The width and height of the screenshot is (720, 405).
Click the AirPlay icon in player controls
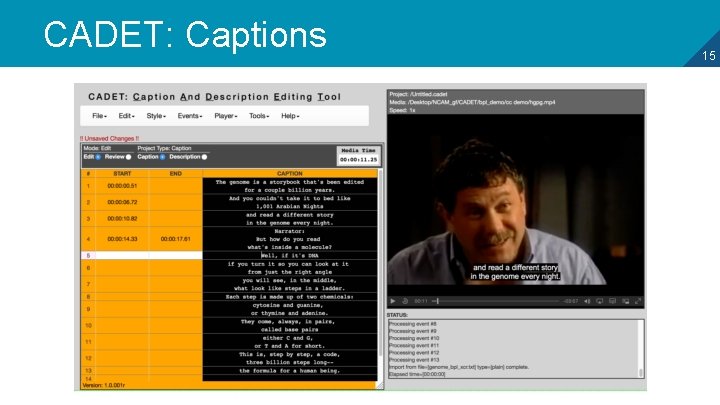point(600,301)
